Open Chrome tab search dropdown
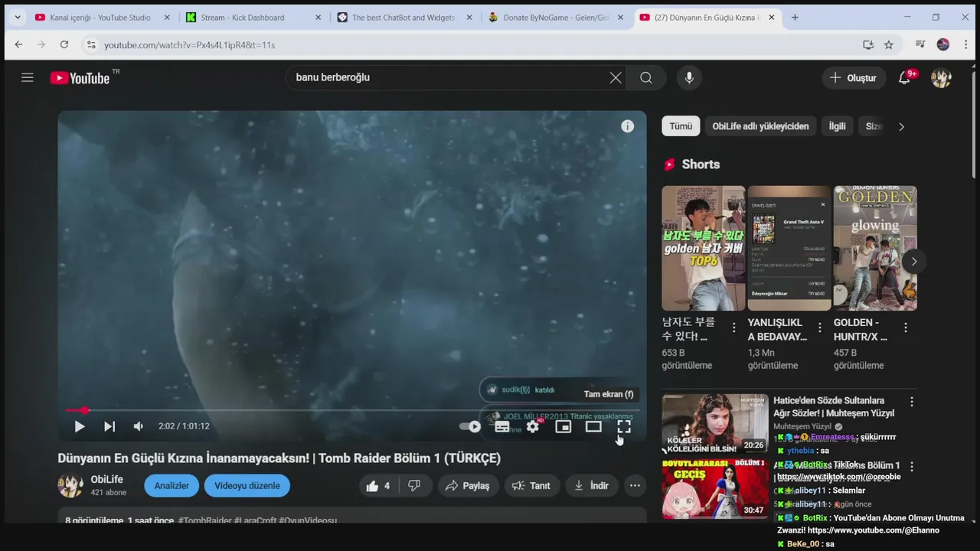Image resolution: width=980 pixels, height=551 pixels. 18,18
